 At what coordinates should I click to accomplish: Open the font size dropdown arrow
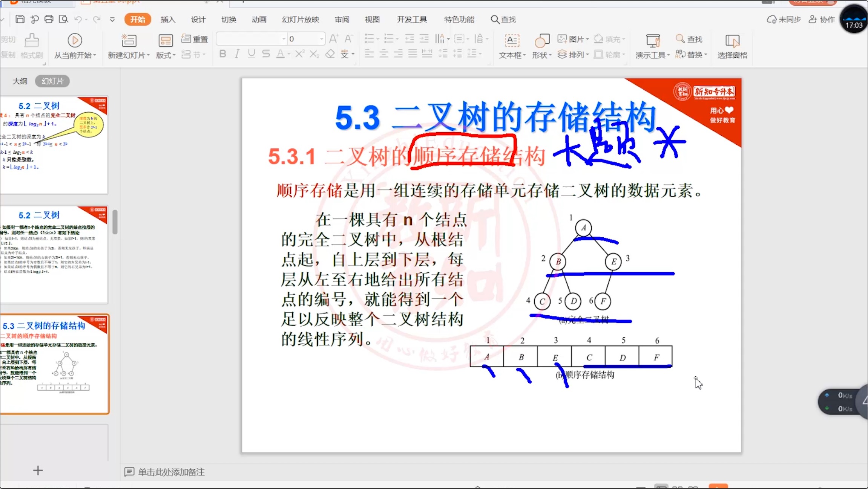point(321,39)
